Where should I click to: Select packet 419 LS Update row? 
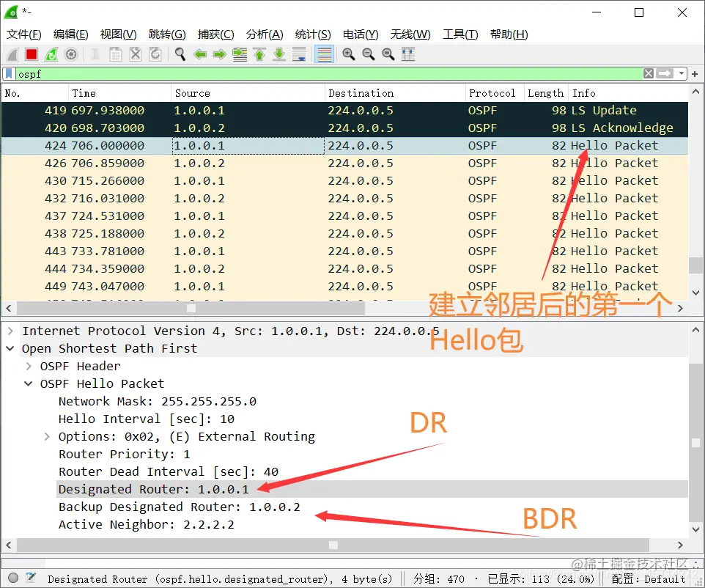click(344, 111)
